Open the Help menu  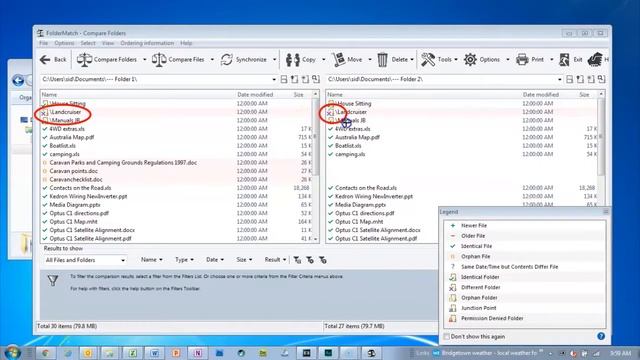click(x=186, y=43)
